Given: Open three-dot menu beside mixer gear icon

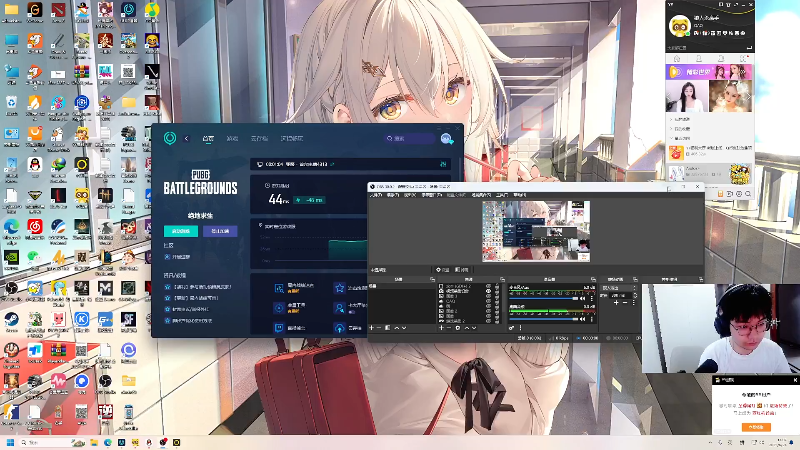Looking at the screenshot, I should (520, 328).
